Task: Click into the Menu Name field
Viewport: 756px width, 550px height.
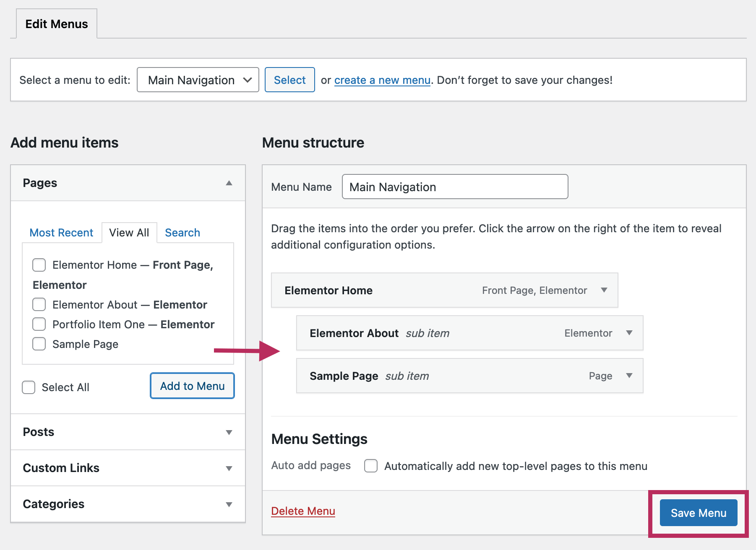Action: tap(455, 187)
